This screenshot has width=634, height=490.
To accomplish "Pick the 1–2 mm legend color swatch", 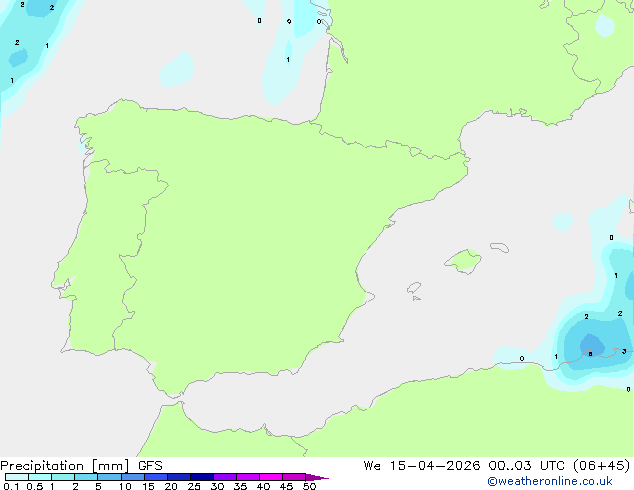I will 63,477.
